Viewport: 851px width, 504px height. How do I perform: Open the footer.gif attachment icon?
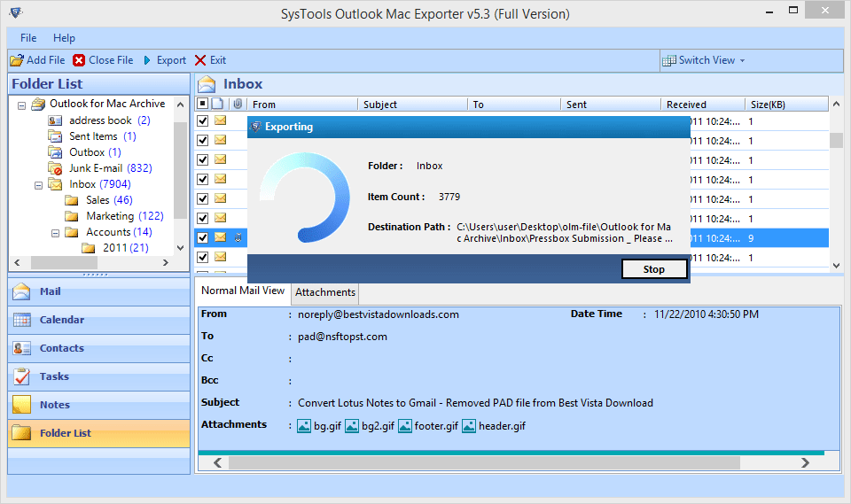[405, 426]
